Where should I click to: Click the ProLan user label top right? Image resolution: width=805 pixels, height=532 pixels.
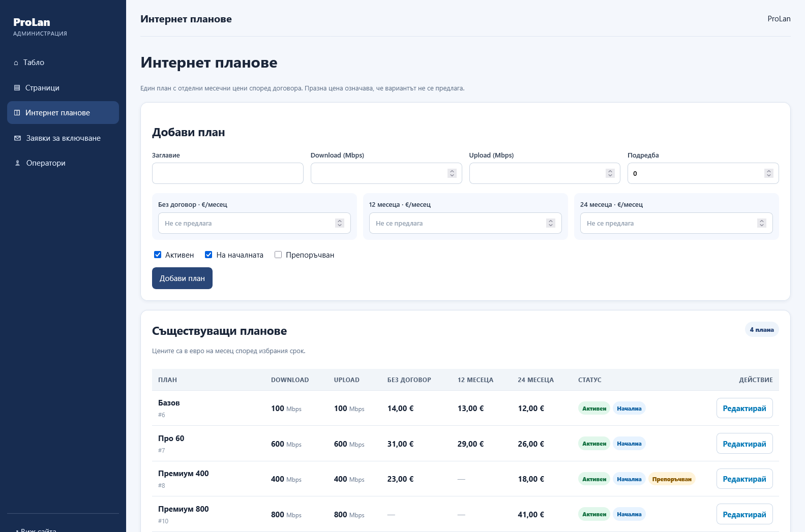point(779,19)
